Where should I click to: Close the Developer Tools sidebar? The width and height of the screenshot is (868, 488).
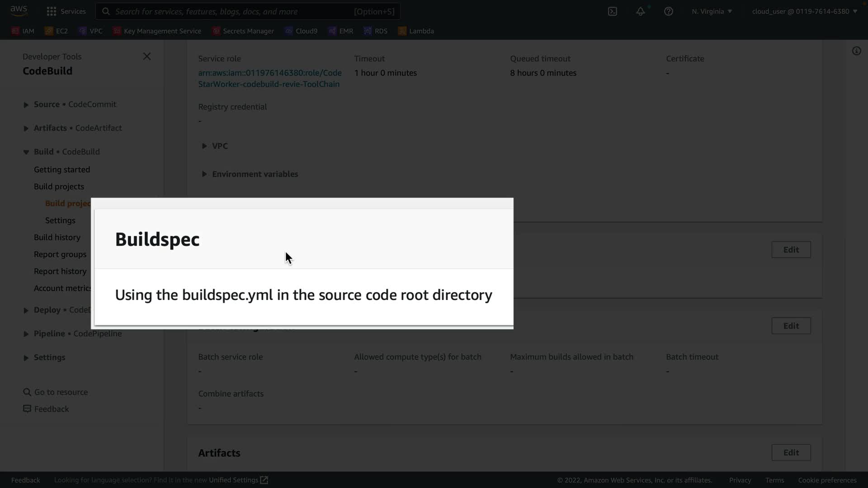click(x=147, y=56)
